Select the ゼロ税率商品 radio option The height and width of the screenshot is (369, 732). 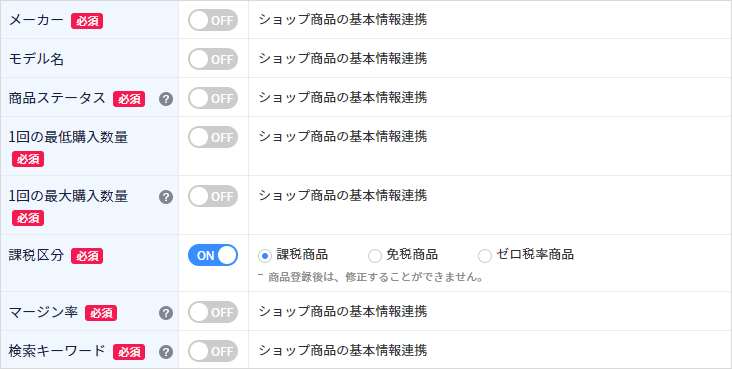[485, 255]
